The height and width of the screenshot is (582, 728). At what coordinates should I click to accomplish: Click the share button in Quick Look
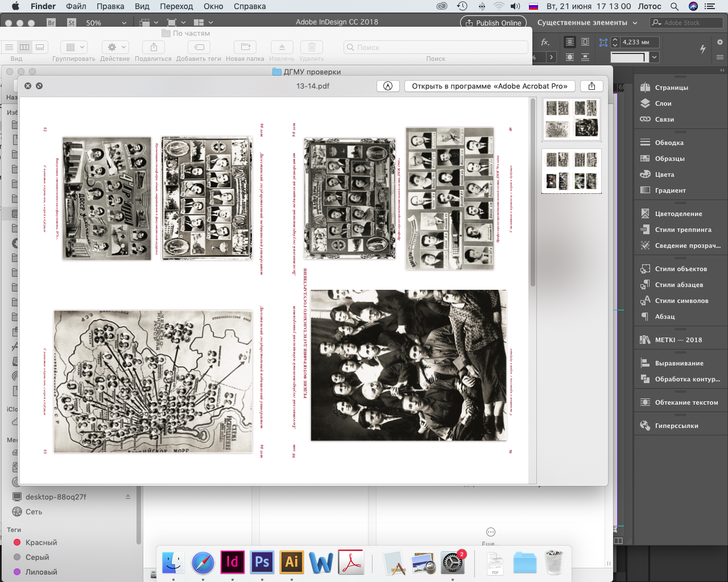591,86
